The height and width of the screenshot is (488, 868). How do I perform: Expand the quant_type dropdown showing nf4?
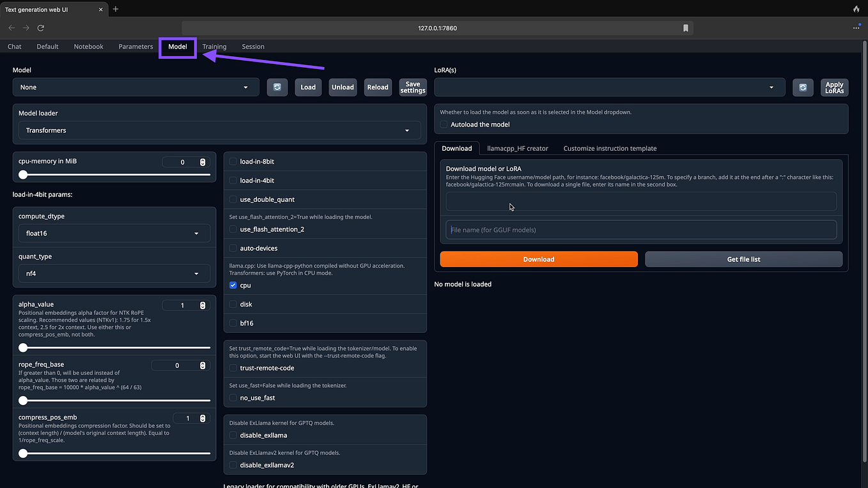(114, 273)
